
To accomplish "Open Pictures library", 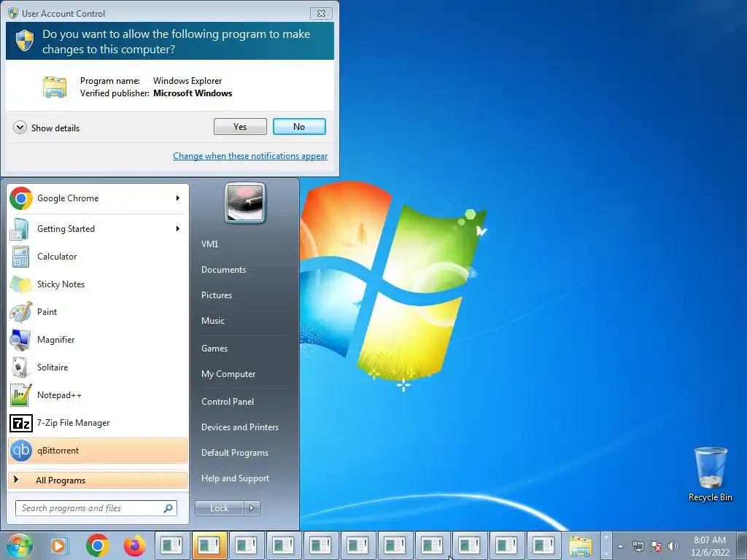I will tap(217, 295).
